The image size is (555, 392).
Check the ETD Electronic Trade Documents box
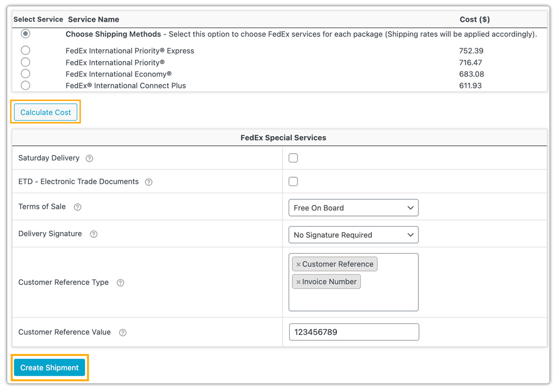(293, 182)
